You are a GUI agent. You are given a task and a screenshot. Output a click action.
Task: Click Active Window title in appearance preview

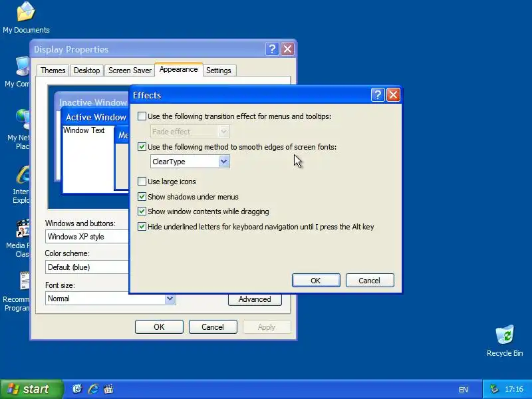pyautogui.click(x=96, y=118)
